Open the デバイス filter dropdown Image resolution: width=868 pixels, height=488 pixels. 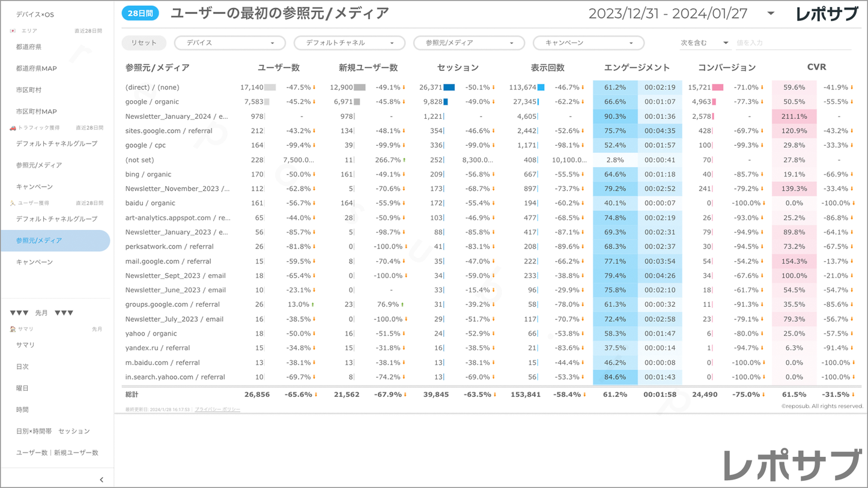229,43
